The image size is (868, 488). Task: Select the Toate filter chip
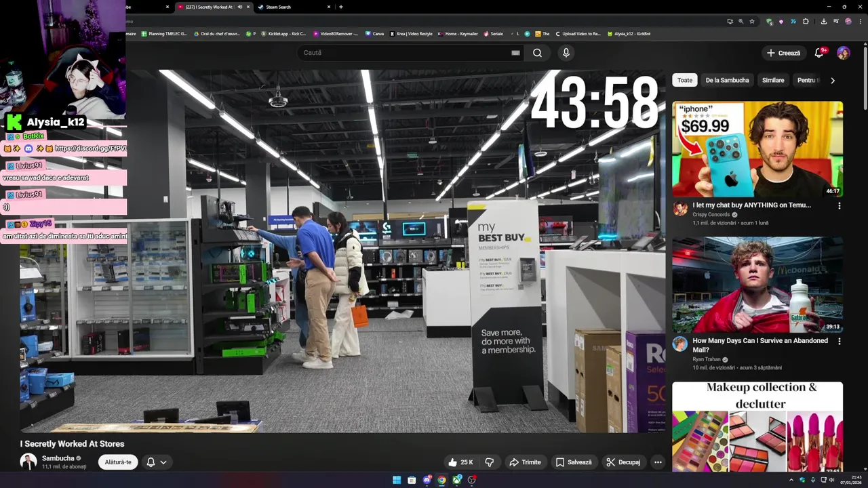[685, 80]
